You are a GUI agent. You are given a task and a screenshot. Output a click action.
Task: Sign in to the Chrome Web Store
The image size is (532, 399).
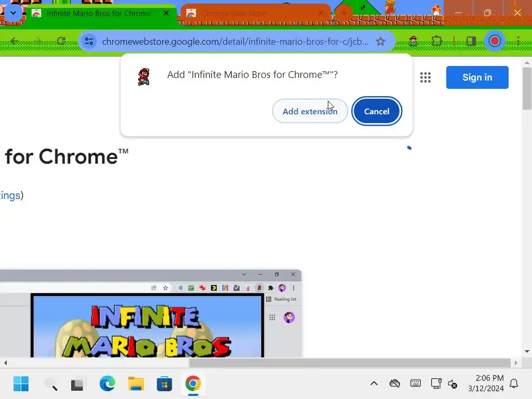(x=477, y=77)
